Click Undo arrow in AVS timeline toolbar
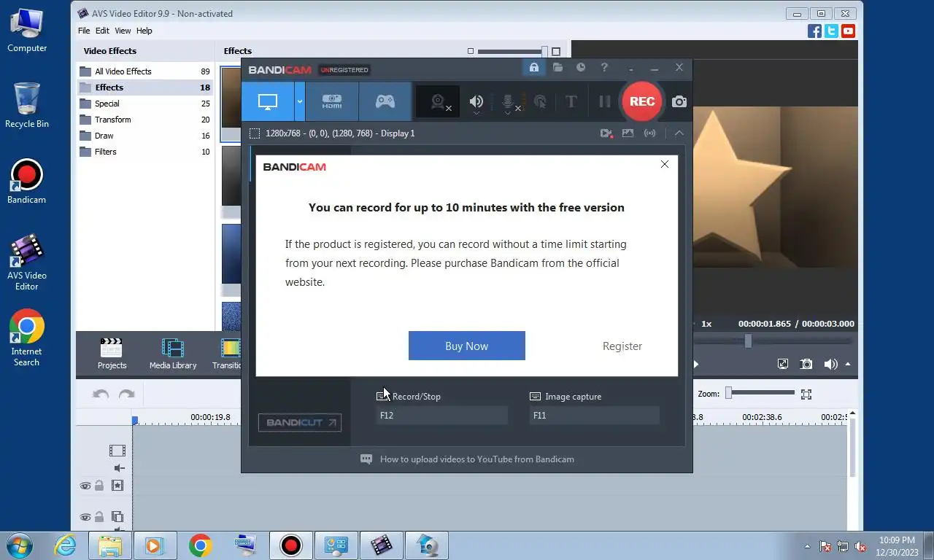Screen dimensions: 934x560 click(101, 394)
